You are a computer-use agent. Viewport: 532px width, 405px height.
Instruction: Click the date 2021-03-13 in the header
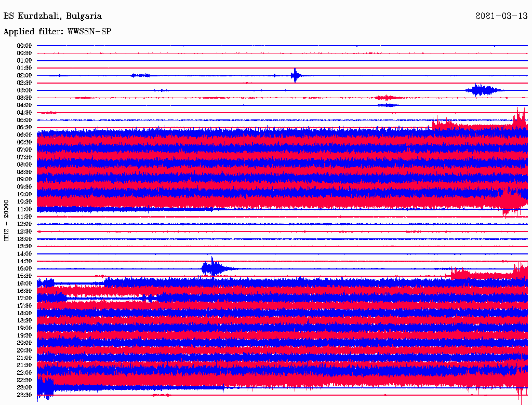click(x=501, y=16)
